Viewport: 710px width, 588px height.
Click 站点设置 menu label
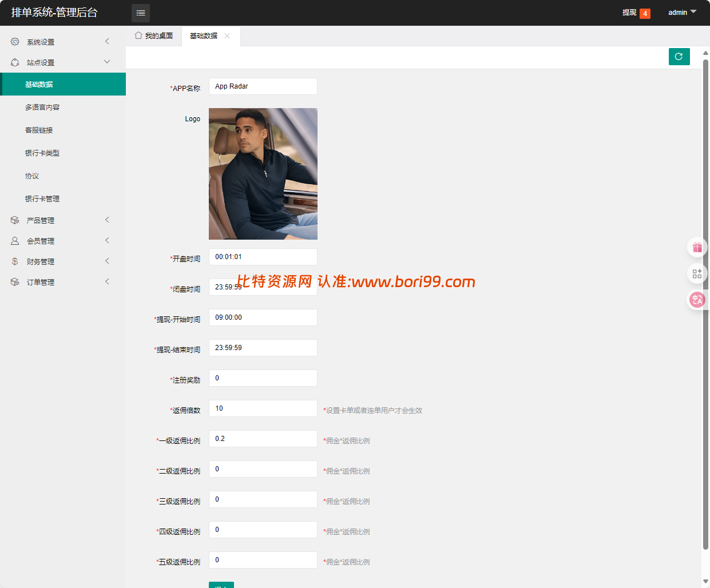41,63
